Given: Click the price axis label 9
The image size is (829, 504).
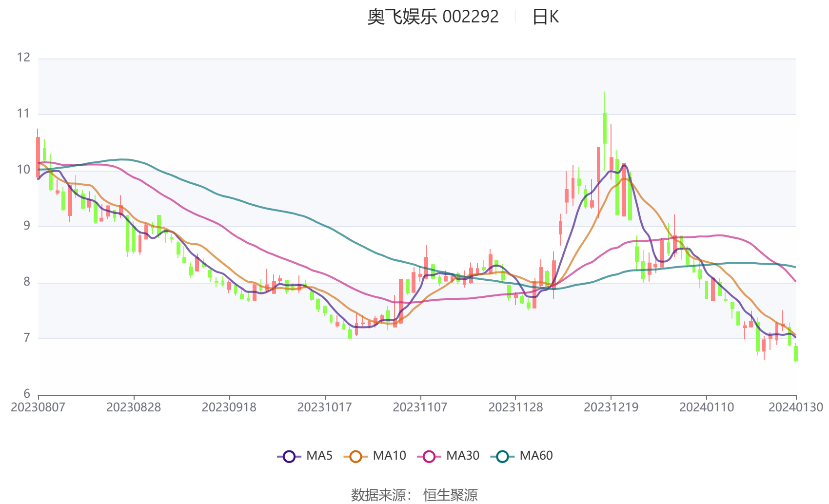Looking at the screenshot, I should coord(27,226).
